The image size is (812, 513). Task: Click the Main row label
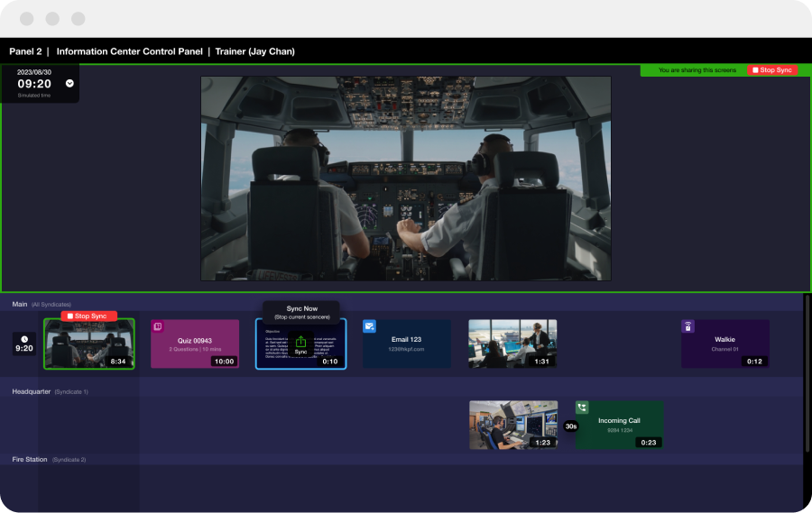coord(20,305)
